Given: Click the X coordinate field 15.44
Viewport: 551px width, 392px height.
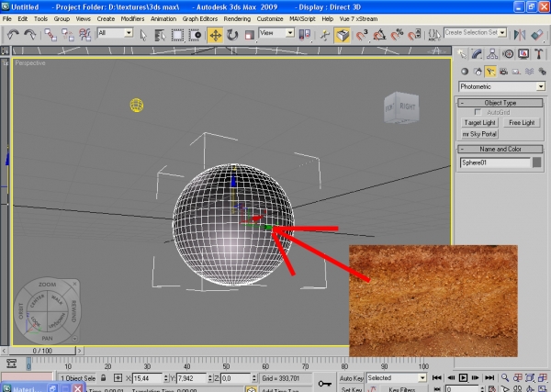Looking at the screenshot, I should point(147,378).
